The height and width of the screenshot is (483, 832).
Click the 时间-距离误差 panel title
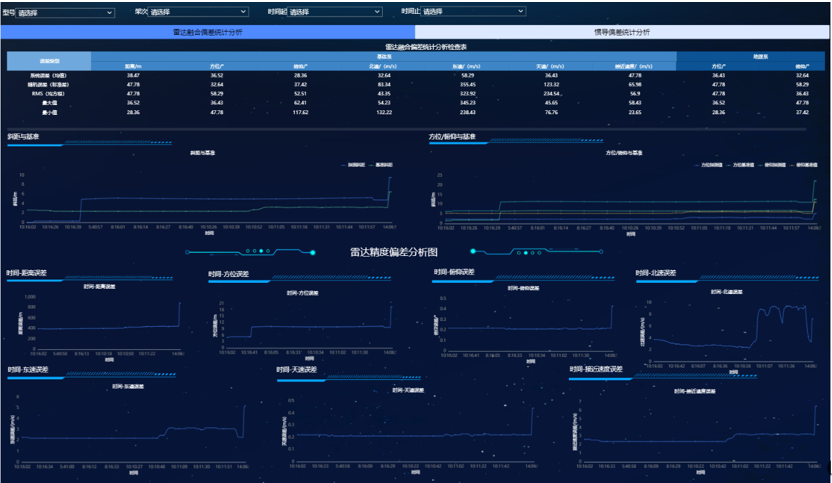point(27,272)
